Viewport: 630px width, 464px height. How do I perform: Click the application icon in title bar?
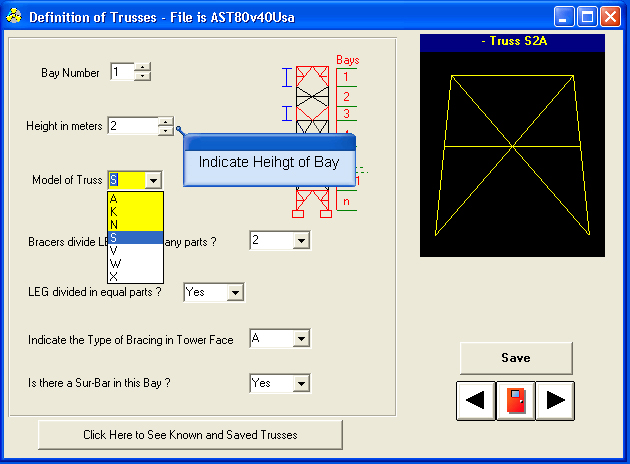coord(14,17)
